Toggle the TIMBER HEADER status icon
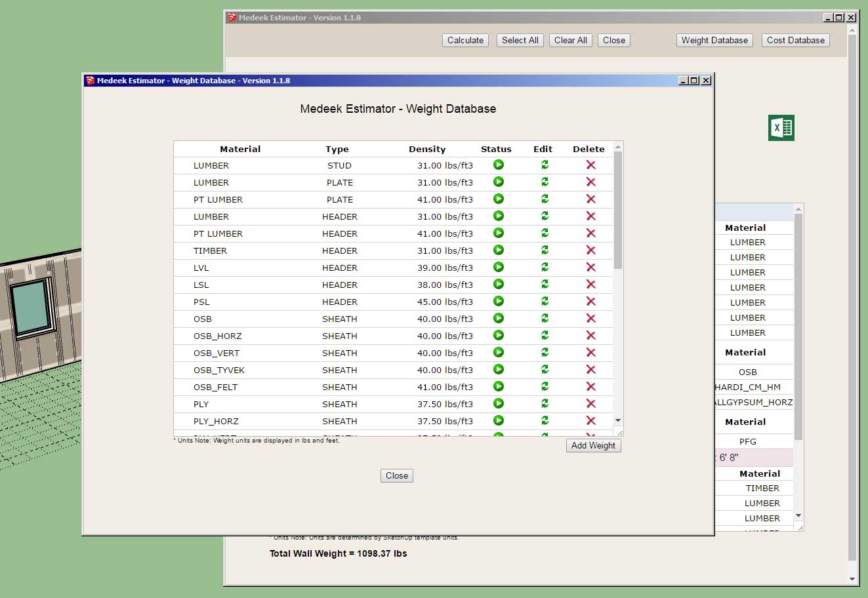 click(x=499, y=250)
